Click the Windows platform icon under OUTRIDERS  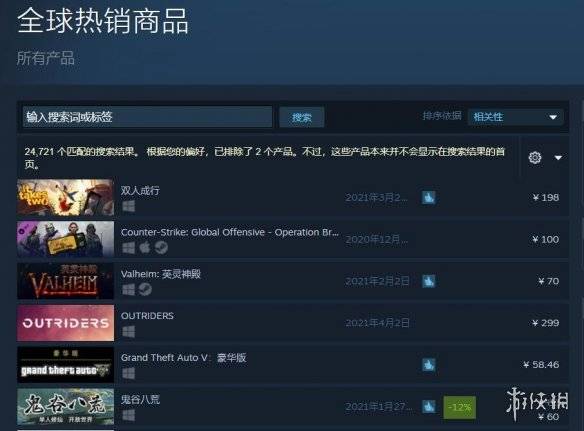pyautogui.click(x=128, y=331)
